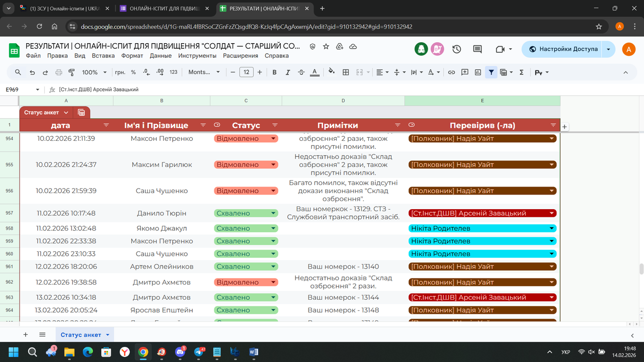This screenshot has height=362, width=644.
Task: Open the Правка menu
Action: 57,56
